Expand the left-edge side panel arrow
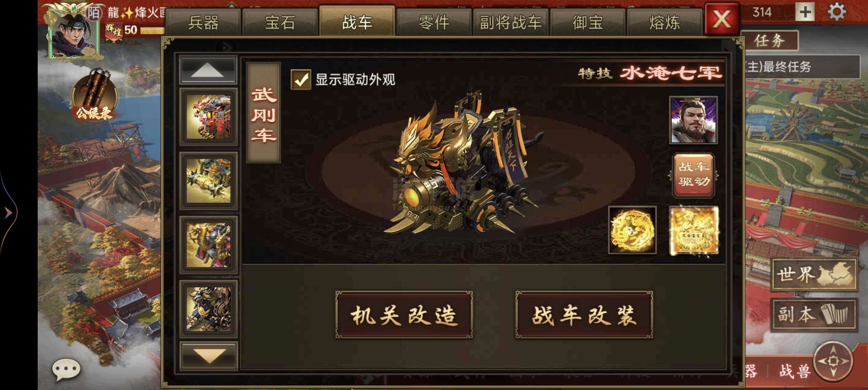The height and width of the screenshot is (390, 868). click(8, 213)
